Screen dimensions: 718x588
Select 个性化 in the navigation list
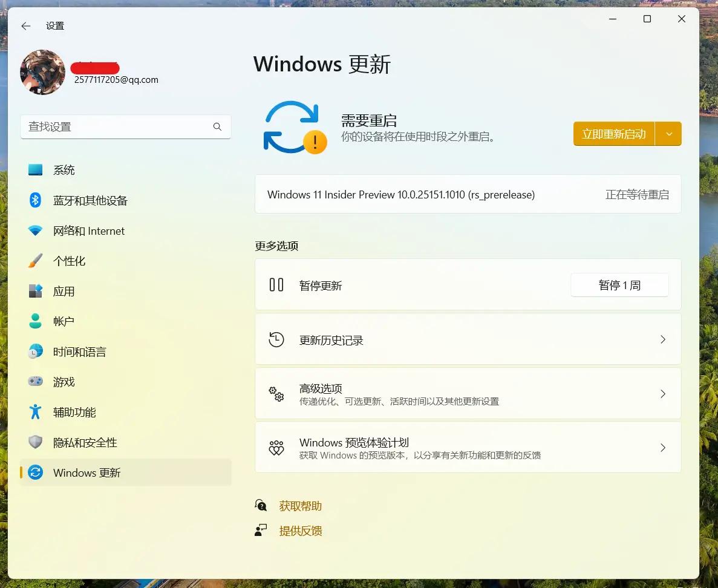[69, 261]
